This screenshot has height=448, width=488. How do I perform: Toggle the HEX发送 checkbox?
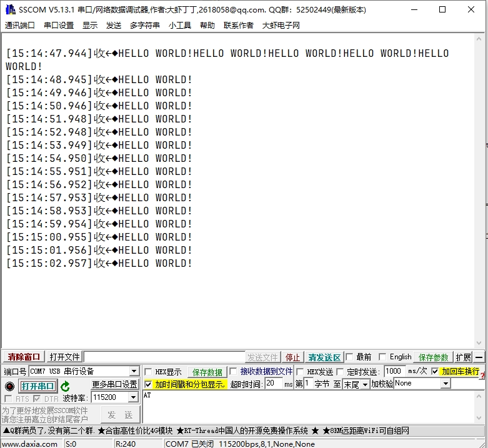[x=300, y=372]
